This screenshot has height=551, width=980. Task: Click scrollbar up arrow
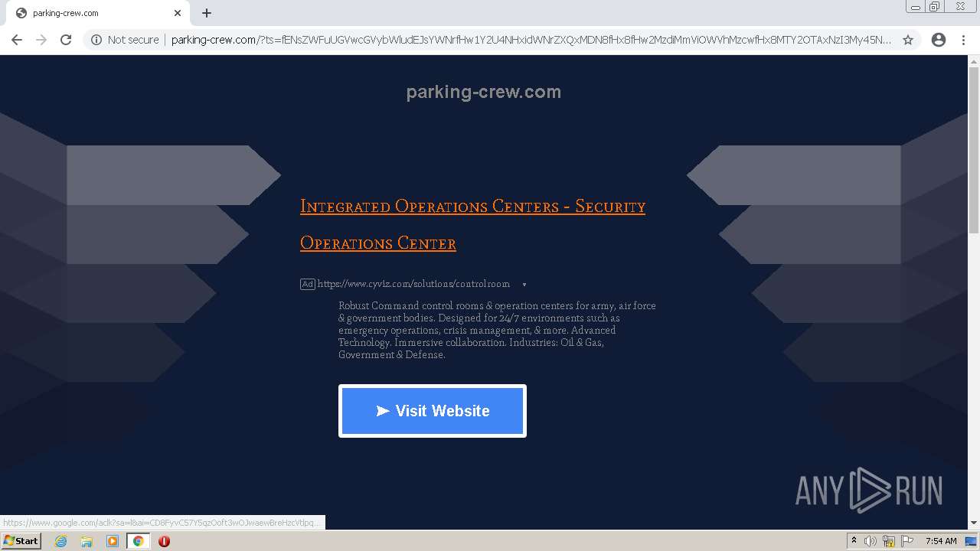(974, 60)
